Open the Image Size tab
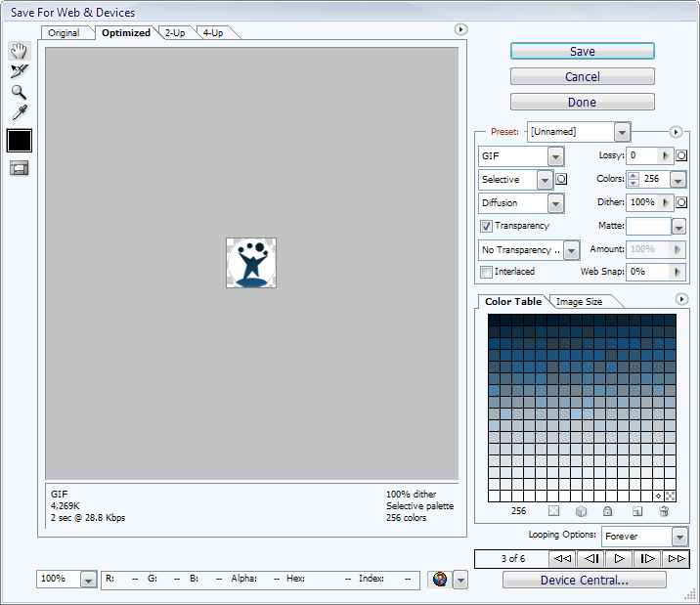This screenshot has width=700, height=605. coord(579,302)
